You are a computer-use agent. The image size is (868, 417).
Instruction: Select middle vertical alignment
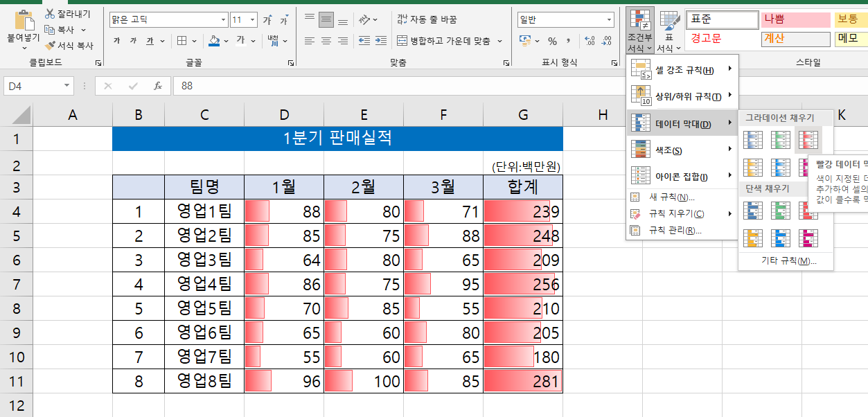(x=326, y=19)
